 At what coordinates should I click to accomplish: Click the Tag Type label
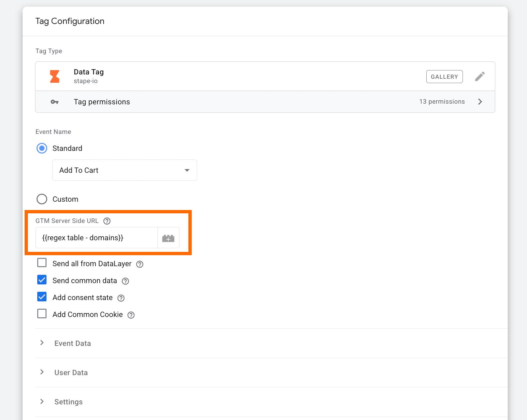point(49,51)
